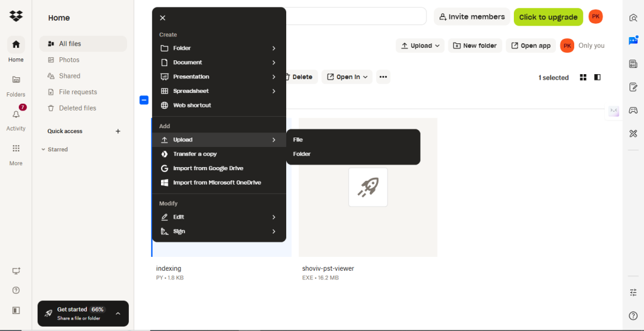Select Transfer a copy option

219,155
